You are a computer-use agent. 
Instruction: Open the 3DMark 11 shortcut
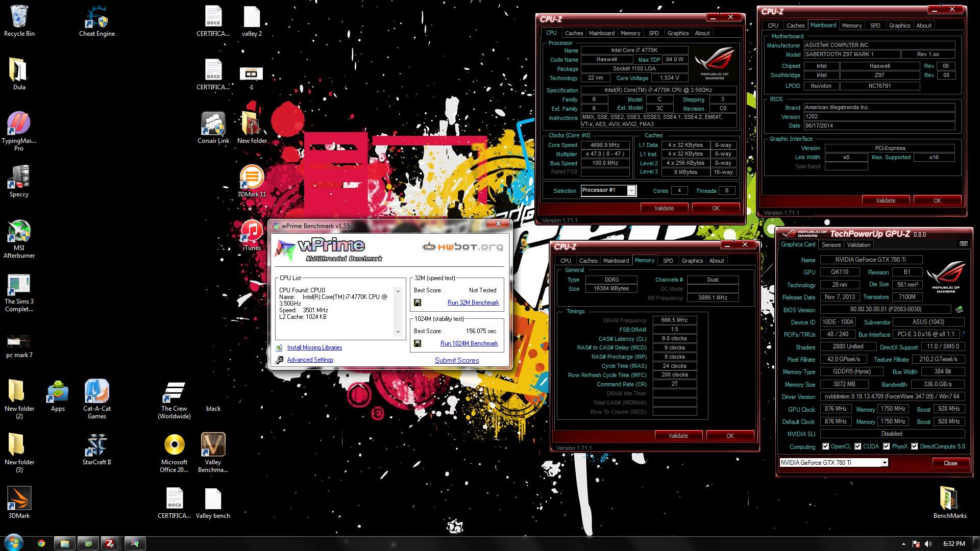pos(252,181)
